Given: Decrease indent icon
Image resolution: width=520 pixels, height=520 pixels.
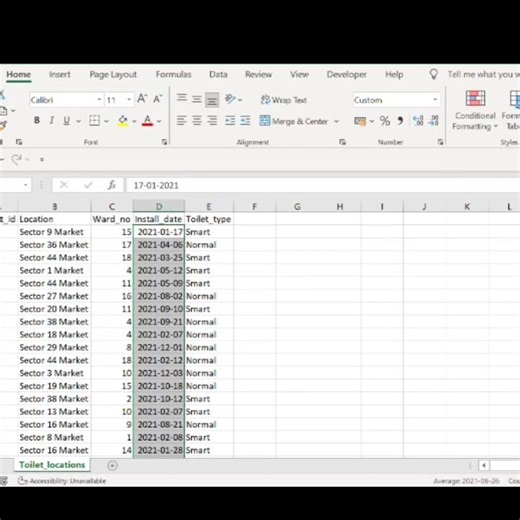Looking at the screenshot, I should 230,120.
